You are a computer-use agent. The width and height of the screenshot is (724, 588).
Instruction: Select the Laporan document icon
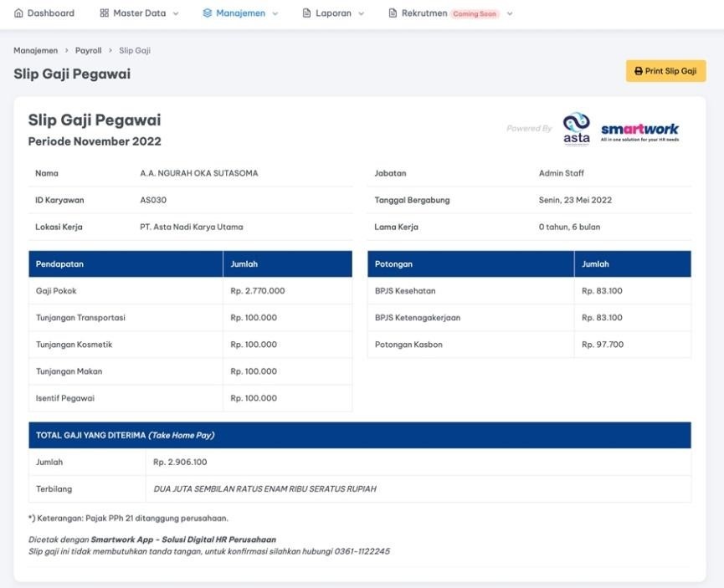[306, 13]
